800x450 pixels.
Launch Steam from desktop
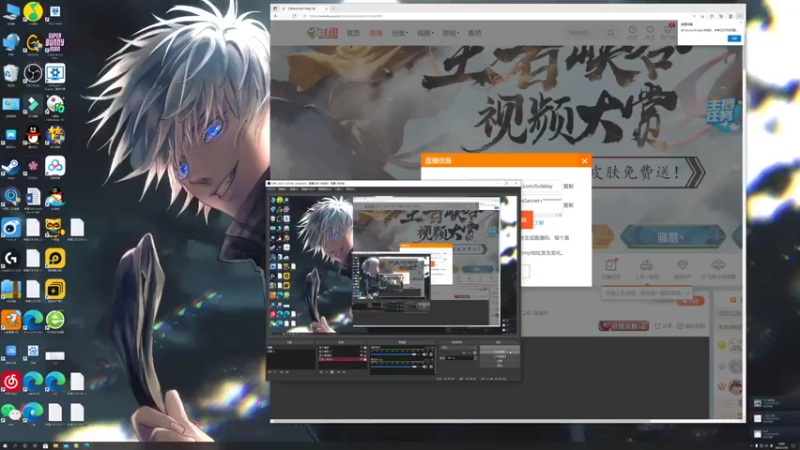point(11,167)
